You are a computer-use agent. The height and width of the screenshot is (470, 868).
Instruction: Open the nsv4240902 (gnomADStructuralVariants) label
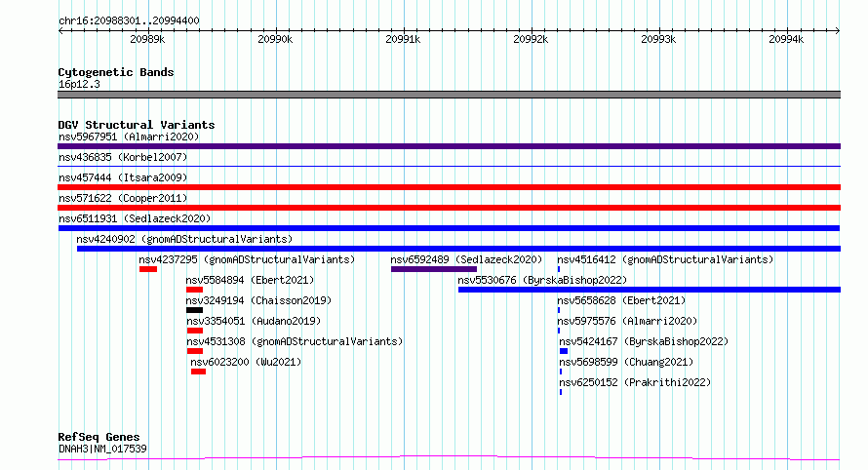(184, 239)
